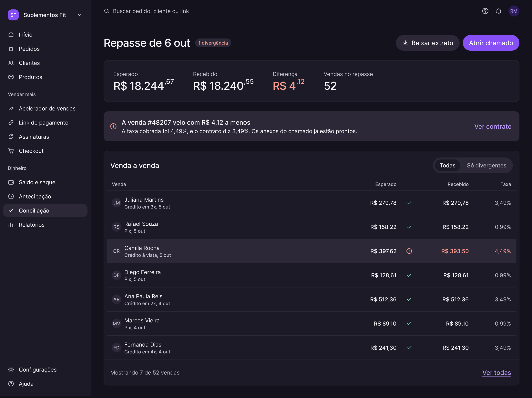Click the JM avatar of Juliana Martins
Screen dimensions: 532x398
[x=116, y=203]
